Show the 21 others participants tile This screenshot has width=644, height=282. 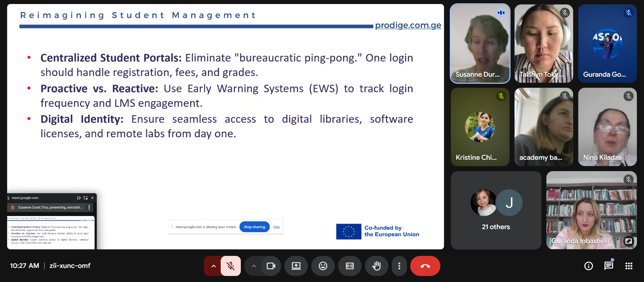(x=496, y=210)
